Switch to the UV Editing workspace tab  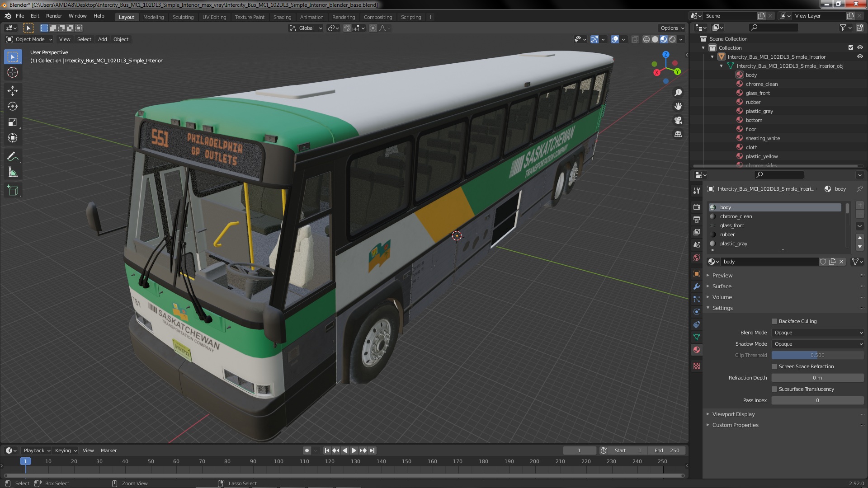tap(214, 17)
